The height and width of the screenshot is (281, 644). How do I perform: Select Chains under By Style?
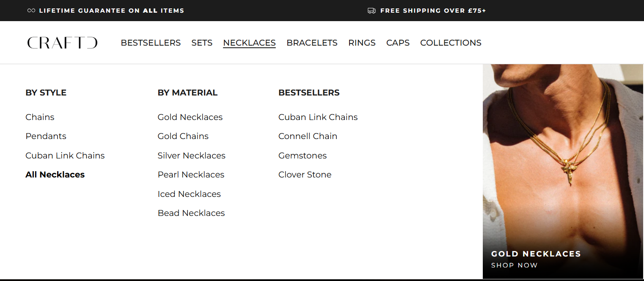point(40,117)
